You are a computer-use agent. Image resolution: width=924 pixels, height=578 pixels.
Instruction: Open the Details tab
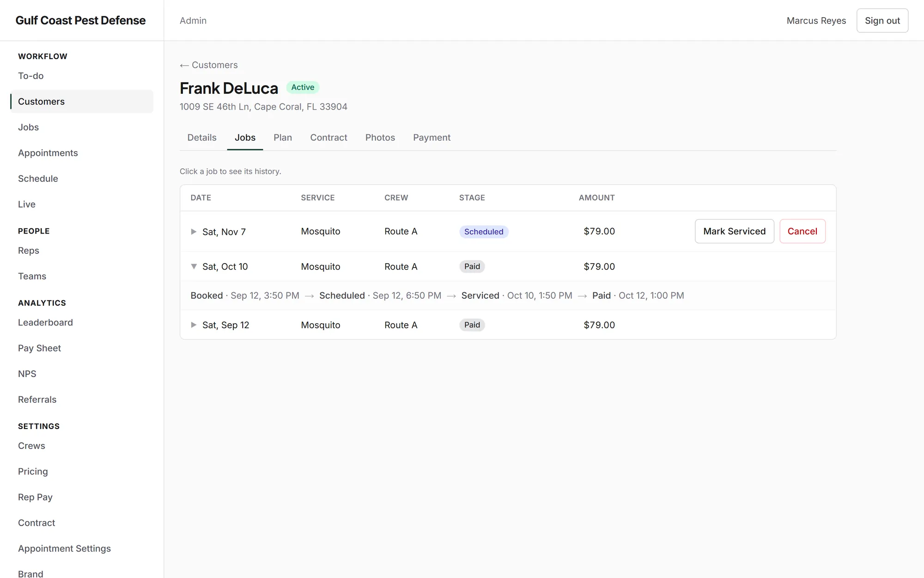tap(202, 137)
